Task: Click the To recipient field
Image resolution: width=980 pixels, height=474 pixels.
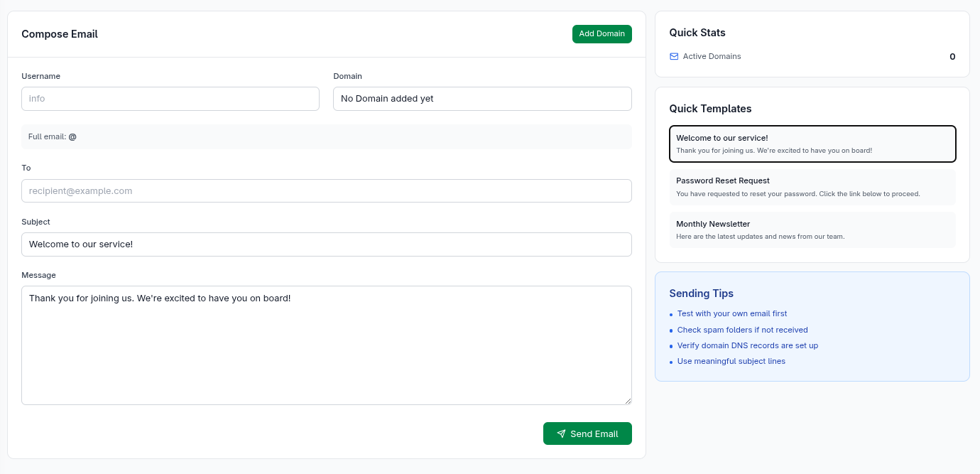Action: pyautogui.click(x=326, y=190)
